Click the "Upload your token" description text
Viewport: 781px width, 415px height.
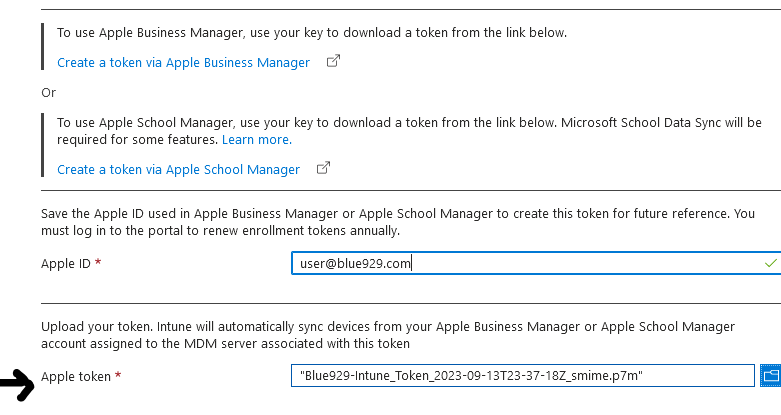[388, 334]
